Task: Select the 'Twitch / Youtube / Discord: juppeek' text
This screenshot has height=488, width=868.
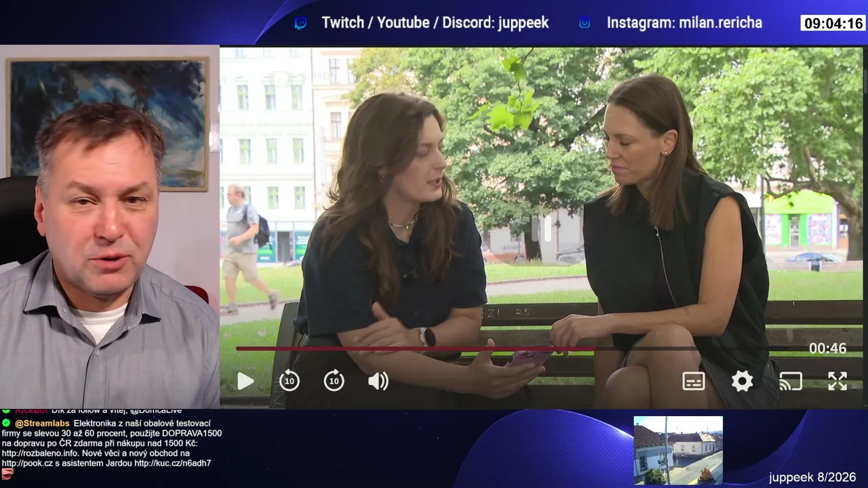Action: [435, 22]
